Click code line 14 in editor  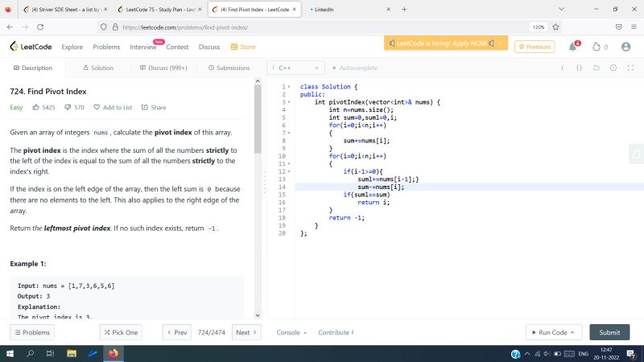469,187
